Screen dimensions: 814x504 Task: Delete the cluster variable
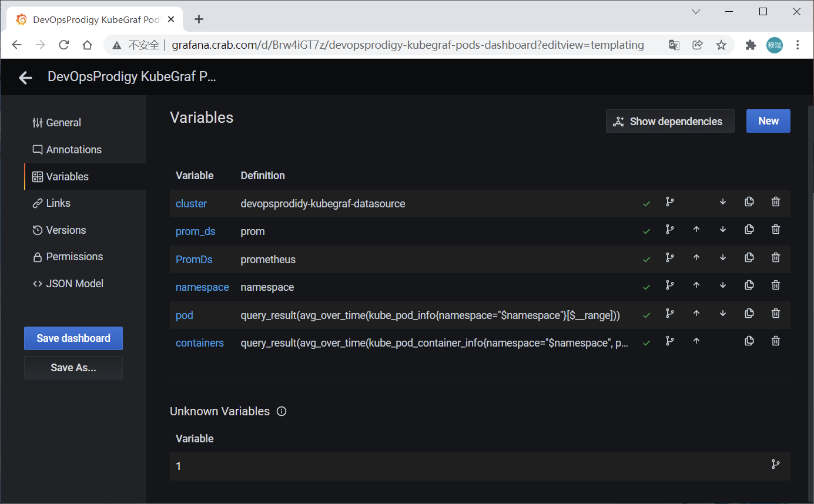pos(776,202)
